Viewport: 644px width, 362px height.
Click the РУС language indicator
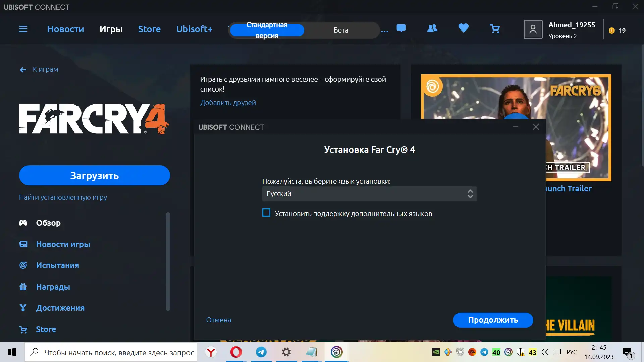click(572, 352)
